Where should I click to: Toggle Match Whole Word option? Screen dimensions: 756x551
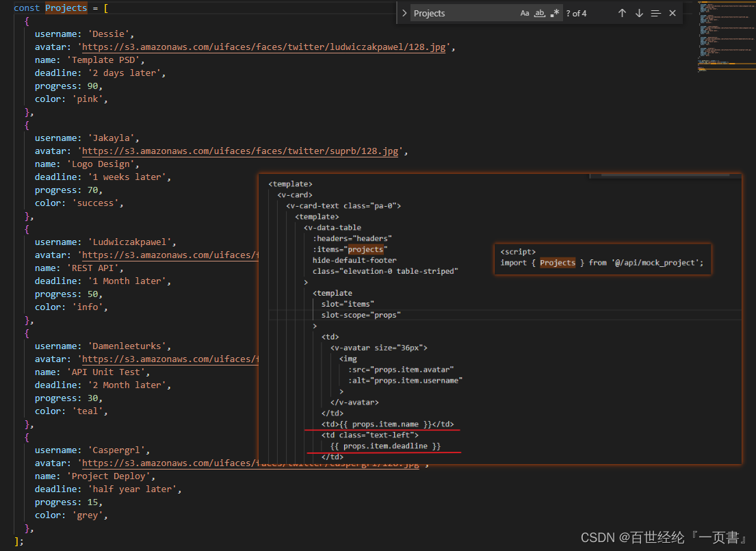540,13
